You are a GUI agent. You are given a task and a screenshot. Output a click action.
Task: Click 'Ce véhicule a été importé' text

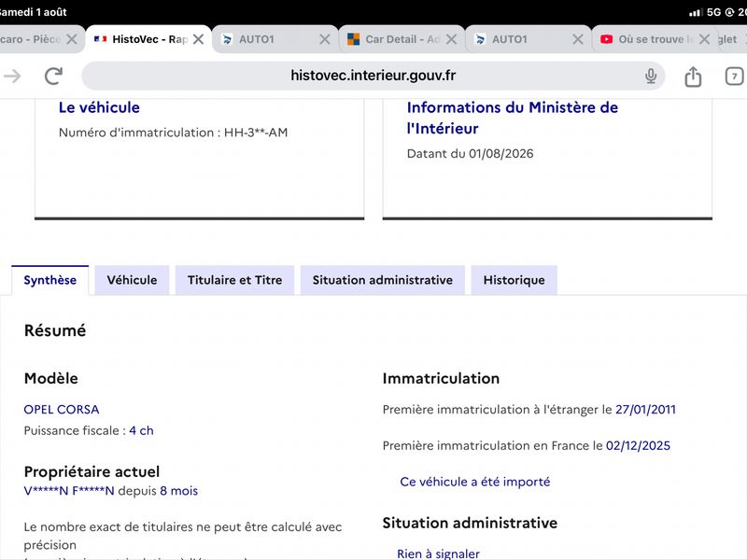475,482
